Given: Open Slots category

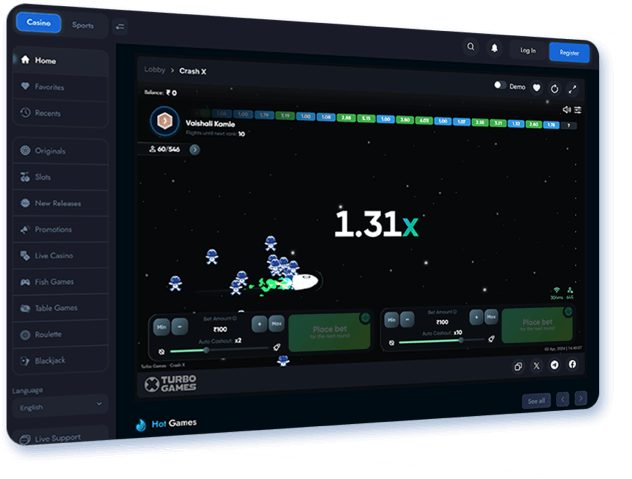Looking at the screenshot, I should 60,177.
